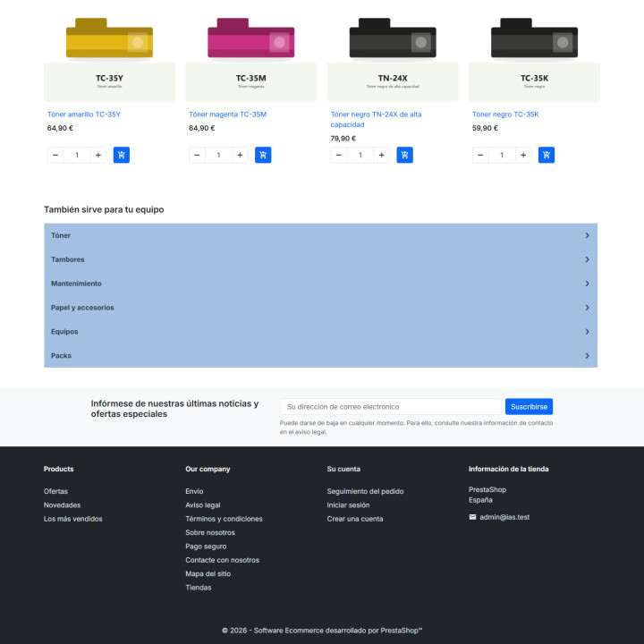The image size is (644, 644).
Task: Open Tóner magenta TC-35M product link
Action: pyautogui.click(x=227, y=114)
